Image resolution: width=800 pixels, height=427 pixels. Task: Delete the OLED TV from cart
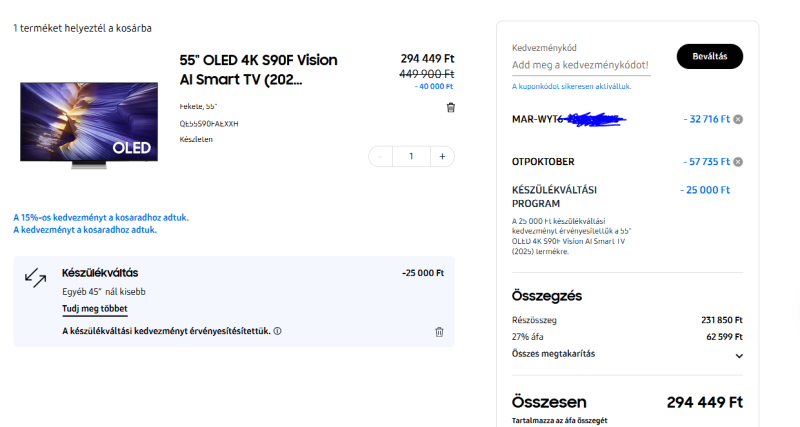451,108
